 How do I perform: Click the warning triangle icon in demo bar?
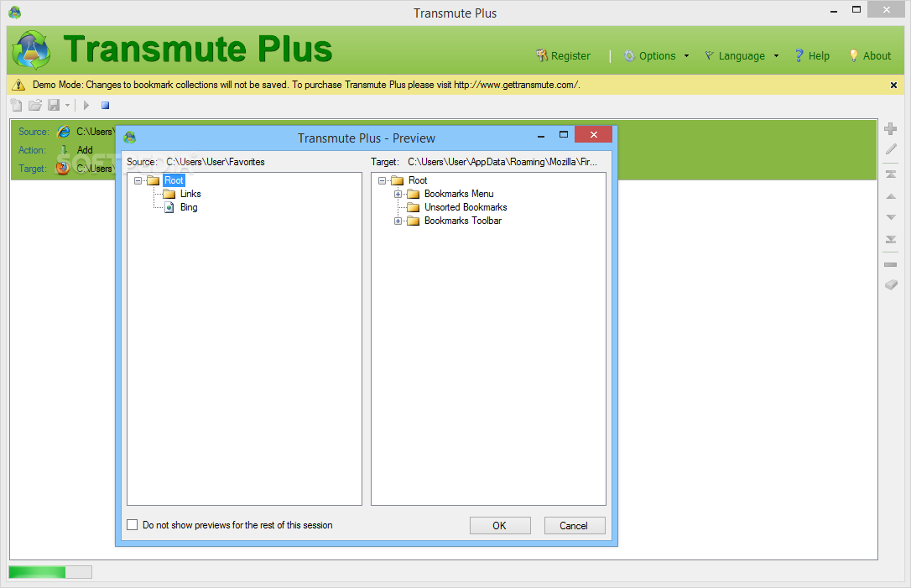[x=18, y=85]
